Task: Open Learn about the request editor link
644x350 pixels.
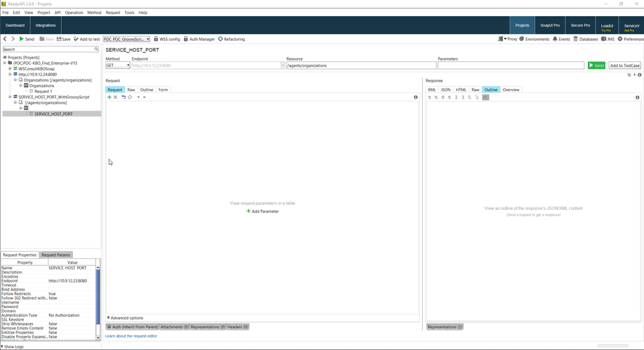Action: (x=131, y=336)
